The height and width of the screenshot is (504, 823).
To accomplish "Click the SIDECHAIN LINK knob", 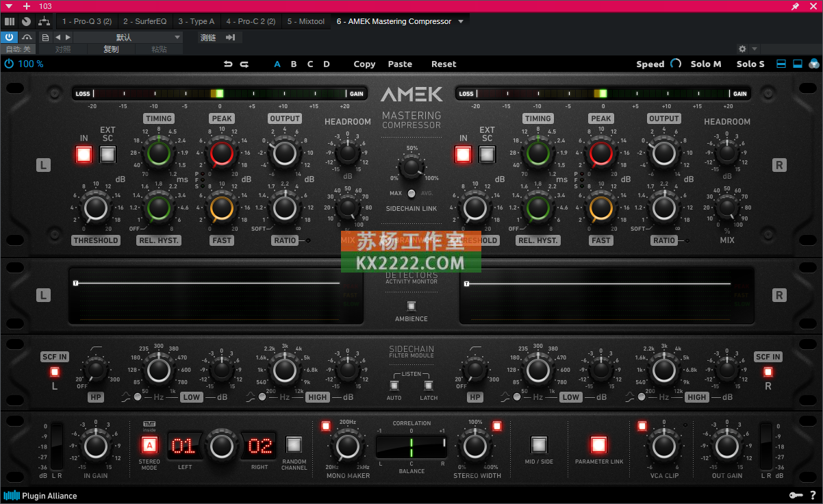I will coord(411,167).
